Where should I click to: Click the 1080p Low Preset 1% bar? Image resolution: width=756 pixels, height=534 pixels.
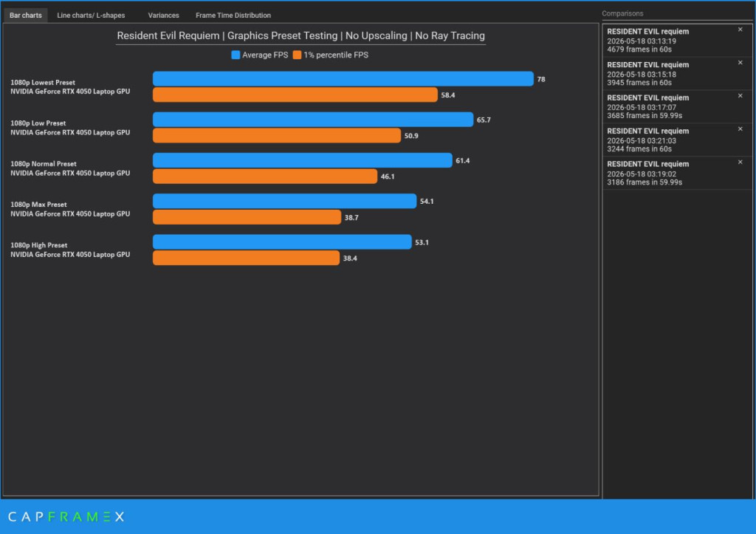(x=277, y=136)
